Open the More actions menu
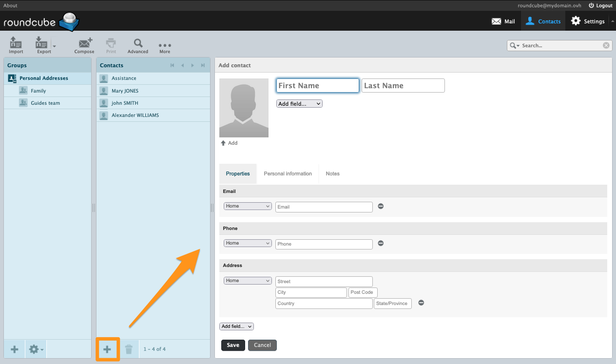The height and width of the screenshot is (364, 616). [x=165, y=46]
